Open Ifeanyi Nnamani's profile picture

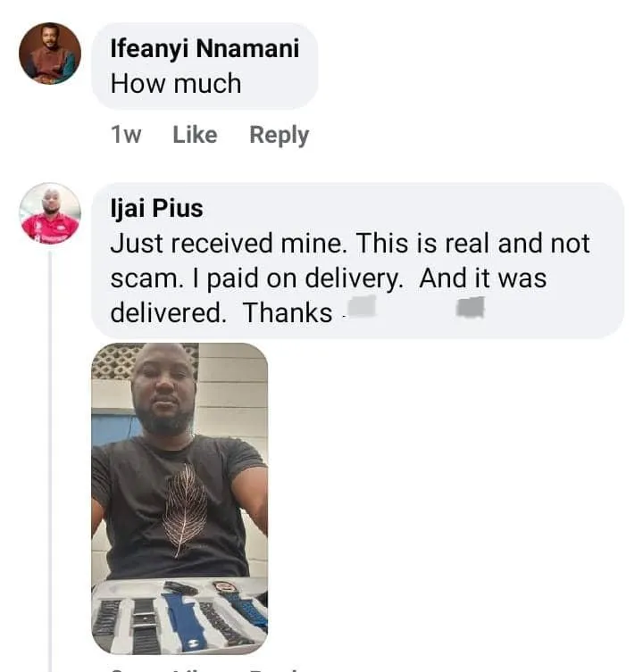click(50, 54)
